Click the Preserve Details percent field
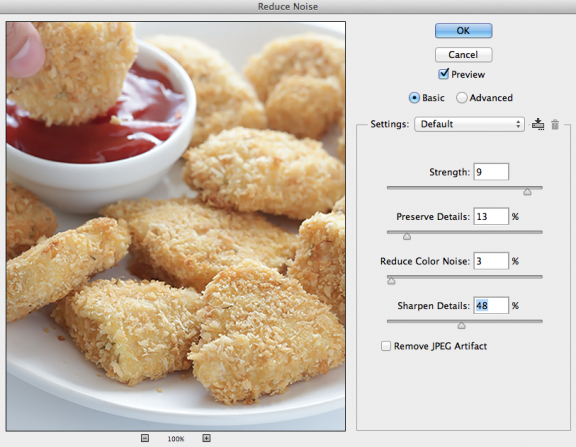576x447 pixels. pos(491,216)
